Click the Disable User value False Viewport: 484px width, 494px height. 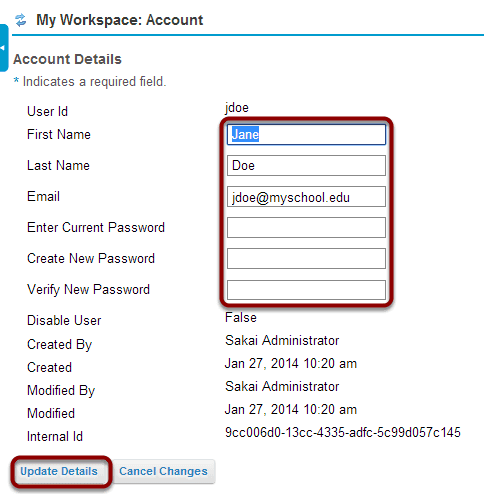click(241, 317)
